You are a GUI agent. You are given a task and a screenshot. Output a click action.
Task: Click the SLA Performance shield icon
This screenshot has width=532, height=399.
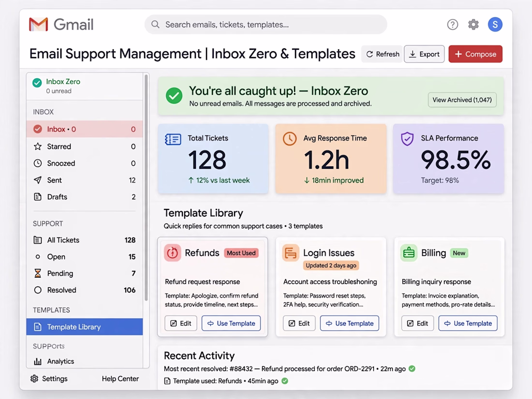407,139
